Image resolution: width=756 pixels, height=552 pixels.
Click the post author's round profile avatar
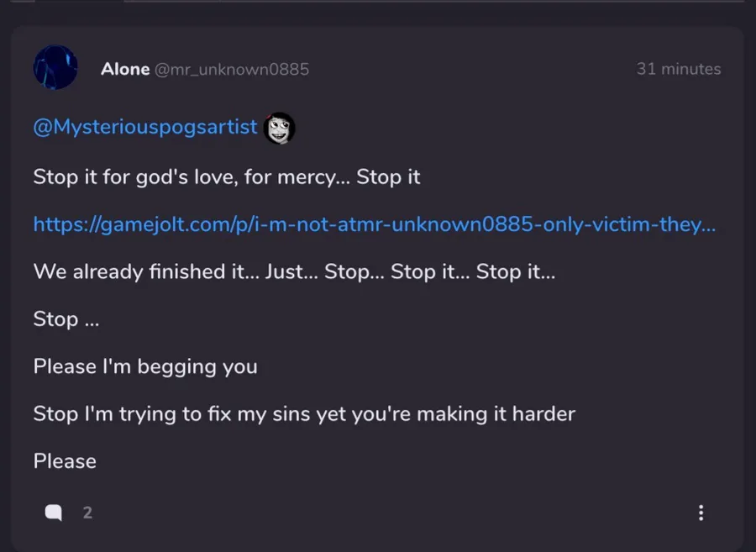coord(55,68)
